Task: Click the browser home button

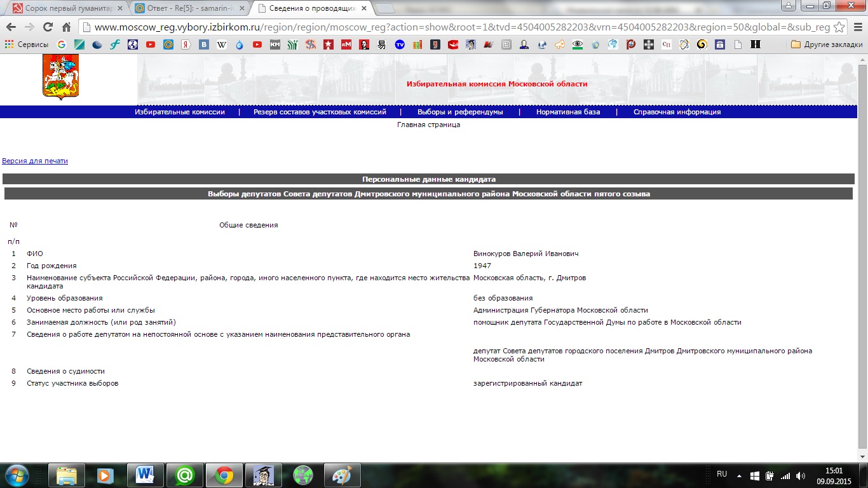Action: [66, 27]
